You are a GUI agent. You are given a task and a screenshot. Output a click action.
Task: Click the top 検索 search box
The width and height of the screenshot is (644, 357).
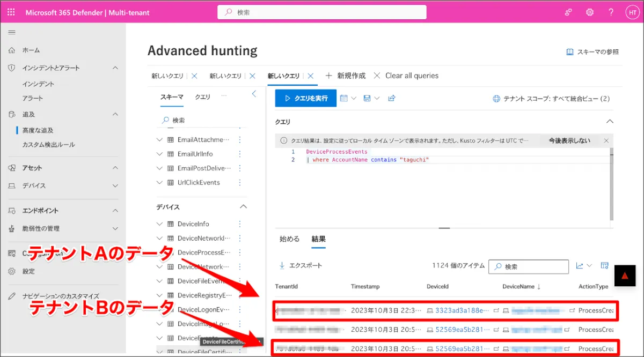click(322, 12)
